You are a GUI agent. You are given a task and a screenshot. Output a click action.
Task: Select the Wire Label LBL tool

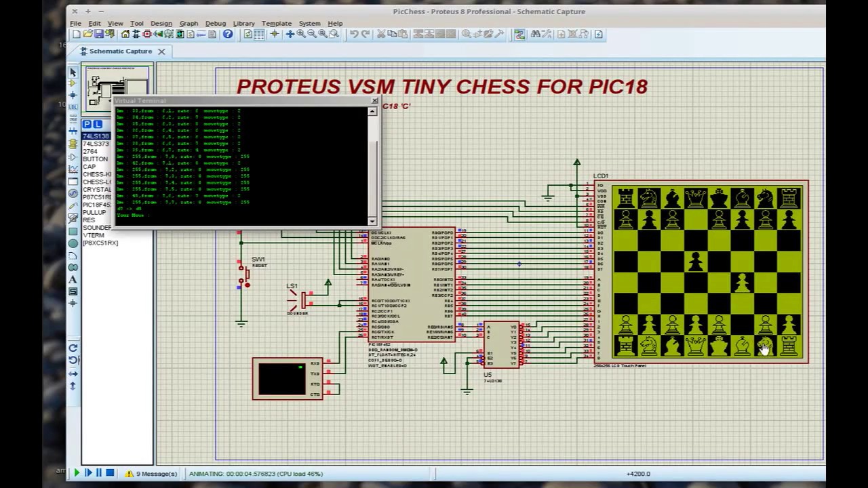coord(73,107)
